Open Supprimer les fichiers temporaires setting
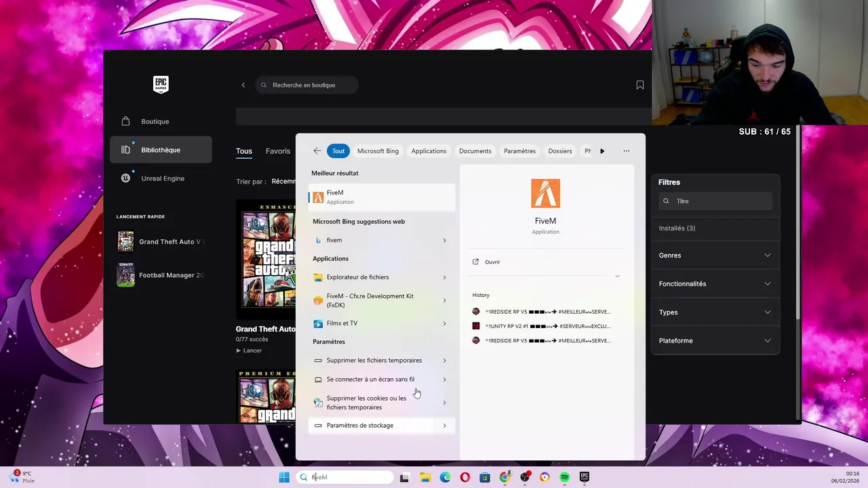Viewport: 868px width, 488px height. tap(382, 361)
